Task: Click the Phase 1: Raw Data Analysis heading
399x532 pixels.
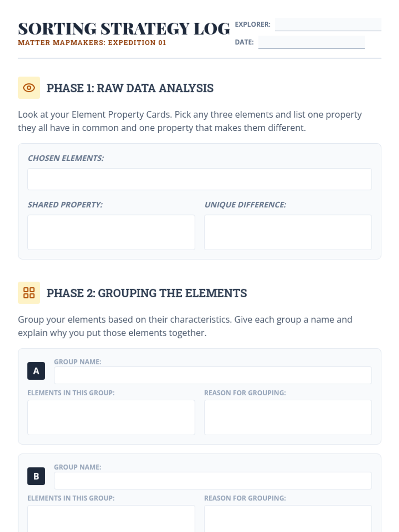Action: point(130,88)
